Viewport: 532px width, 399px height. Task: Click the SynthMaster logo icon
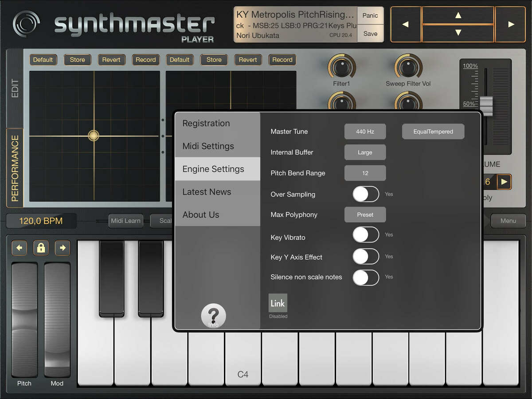27,24
